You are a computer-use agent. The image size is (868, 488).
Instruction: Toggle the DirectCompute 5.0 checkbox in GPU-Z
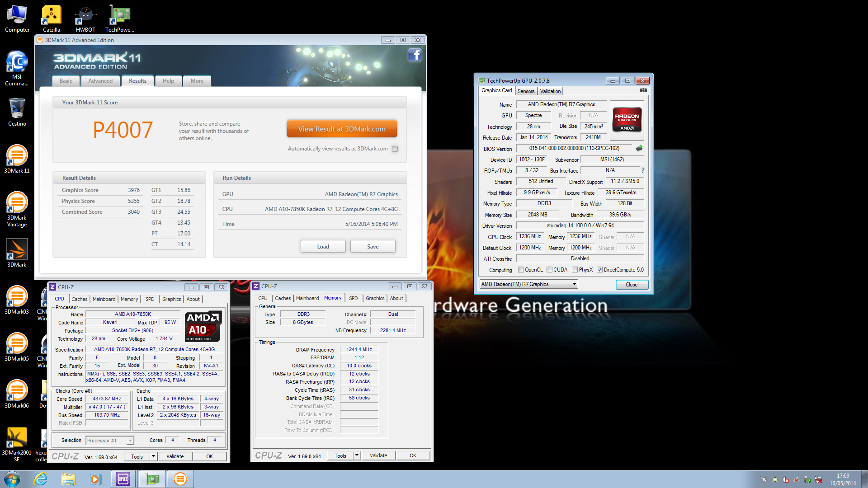(x=599, y=270)
